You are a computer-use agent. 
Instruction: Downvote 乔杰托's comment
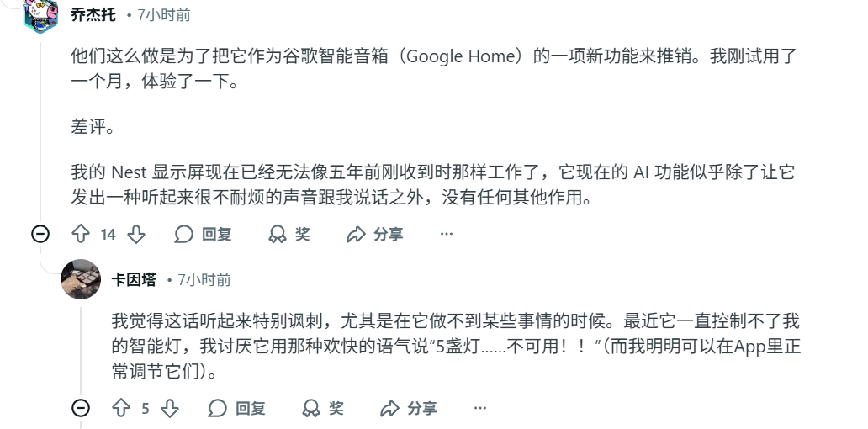click(x=136, y=234)
